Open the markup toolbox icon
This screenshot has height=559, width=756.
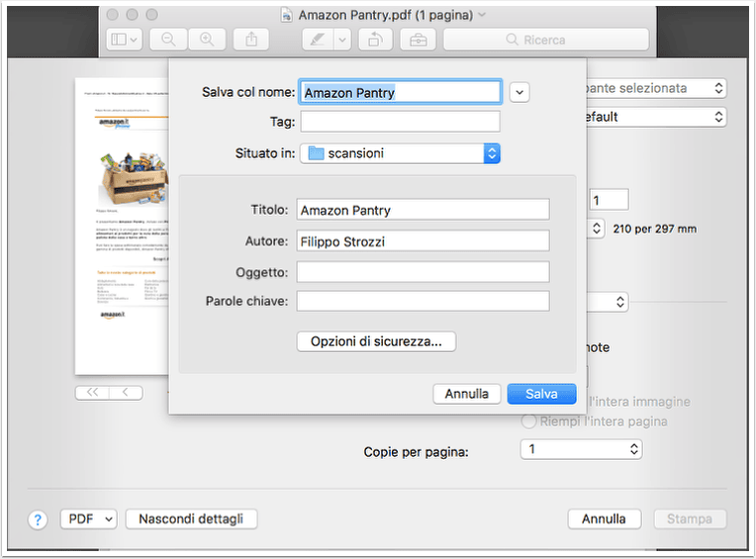tap(418, 40)
